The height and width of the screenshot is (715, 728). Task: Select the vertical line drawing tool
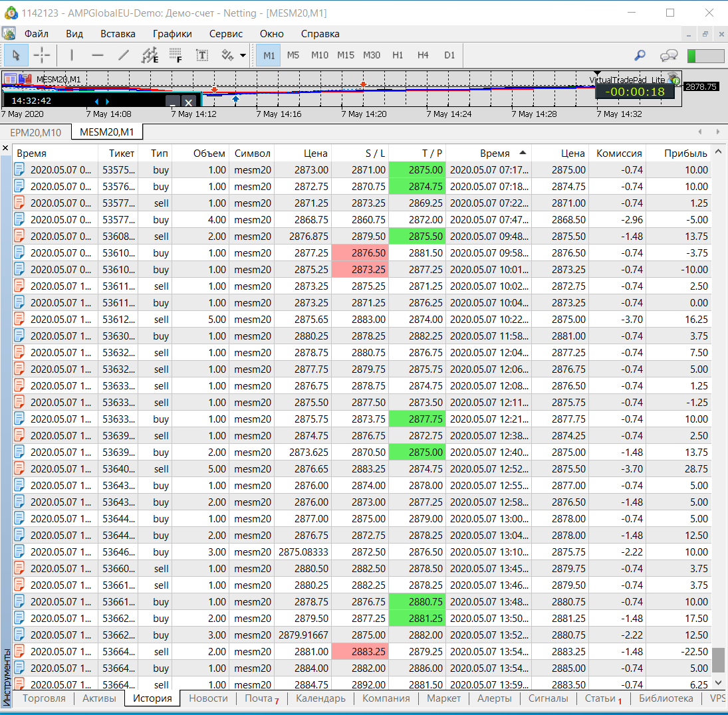(x=72, y=55)
